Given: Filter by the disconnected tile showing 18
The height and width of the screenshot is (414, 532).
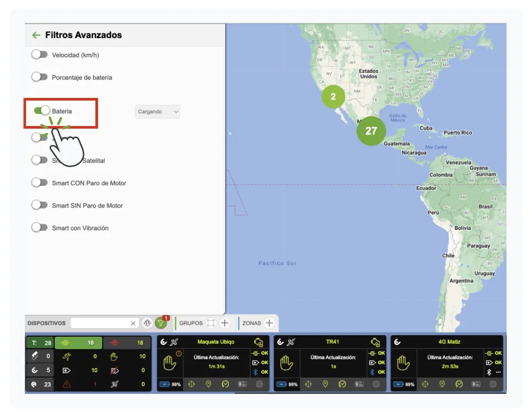Looking at the screenshot, I should coord(127,343).
